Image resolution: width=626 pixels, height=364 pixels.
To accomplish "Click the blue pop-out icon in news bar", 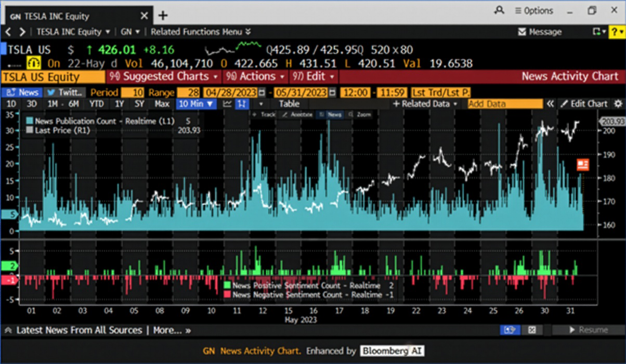I will point(510,330).
